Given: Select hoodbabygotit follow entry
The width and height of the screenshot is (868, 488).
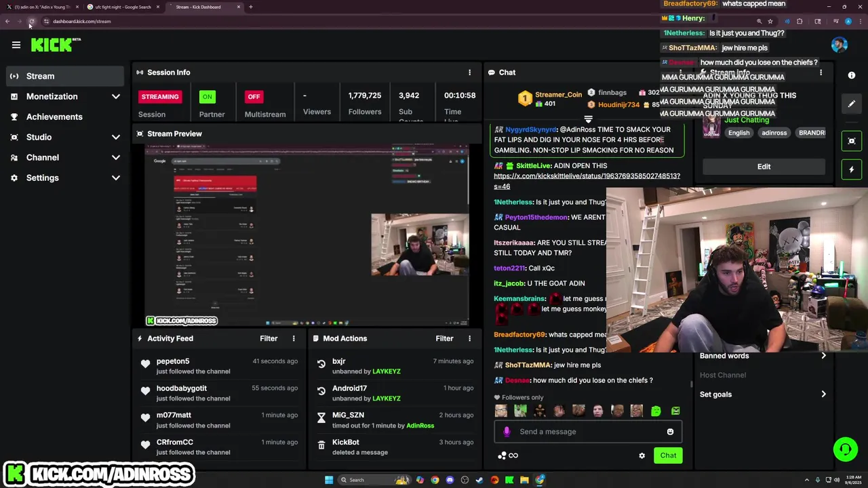Looking at the screenshot, I should (x=218, y=393).
